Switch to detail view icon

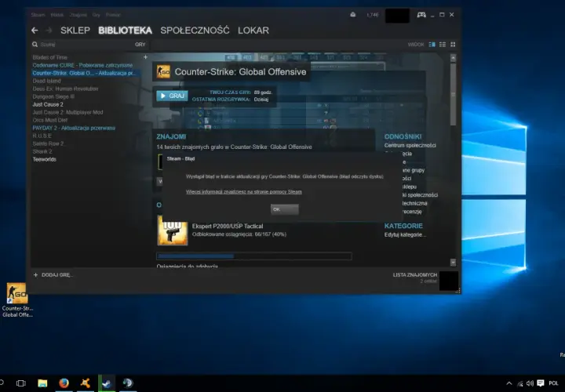click(x=432, y=44)
